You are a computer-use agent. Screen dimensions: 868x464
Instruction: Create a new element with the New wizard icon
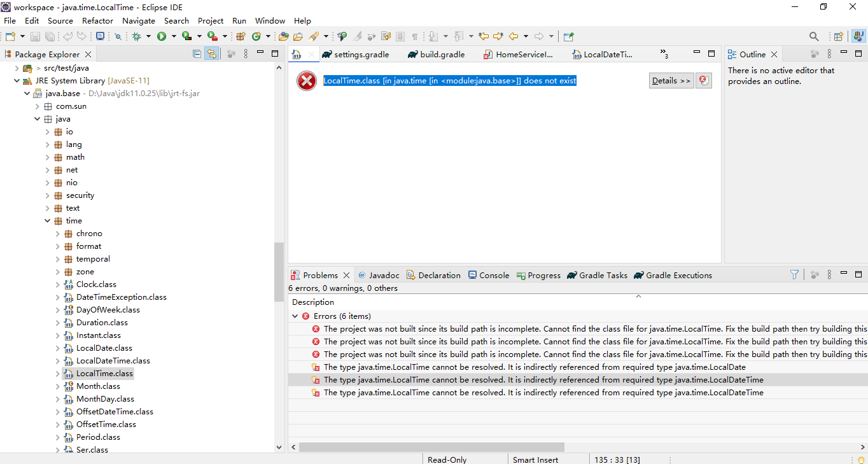coord(11,36)
